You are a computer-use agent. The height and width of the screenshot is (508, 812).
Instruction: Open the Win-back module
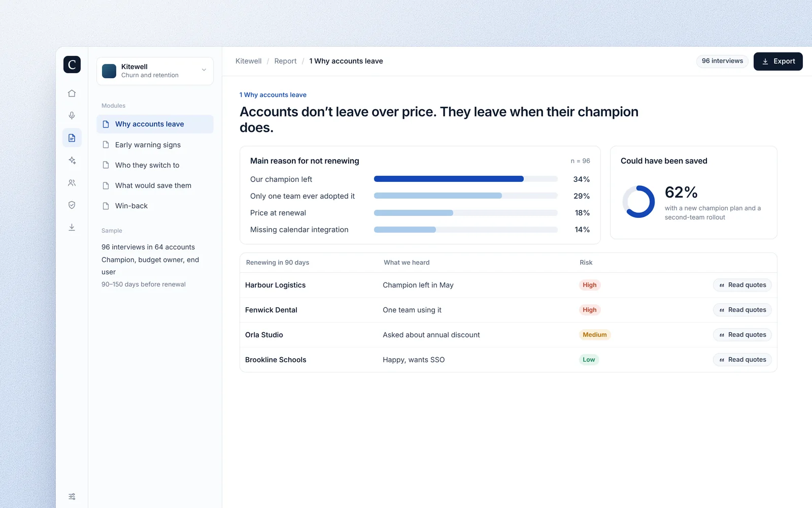(x=155, y=206)
